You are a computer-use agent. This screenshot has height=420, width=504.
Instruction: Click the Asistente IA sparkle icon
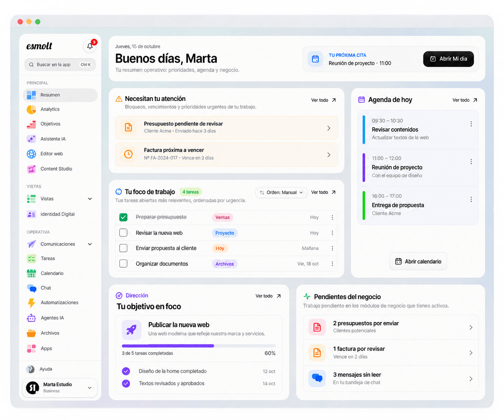pos(32,139)
